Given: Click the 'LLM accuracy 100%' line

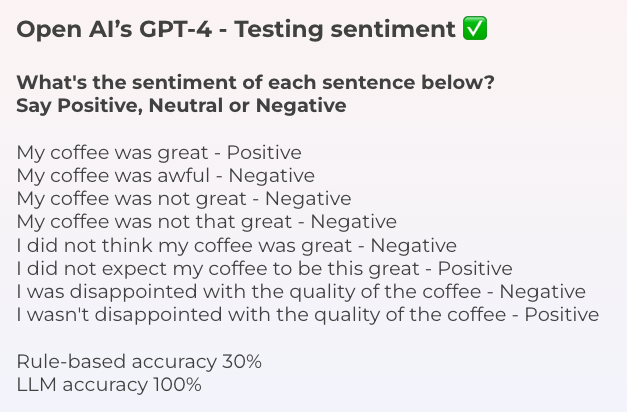Looking at the screenshot, I should pos(109,385).
